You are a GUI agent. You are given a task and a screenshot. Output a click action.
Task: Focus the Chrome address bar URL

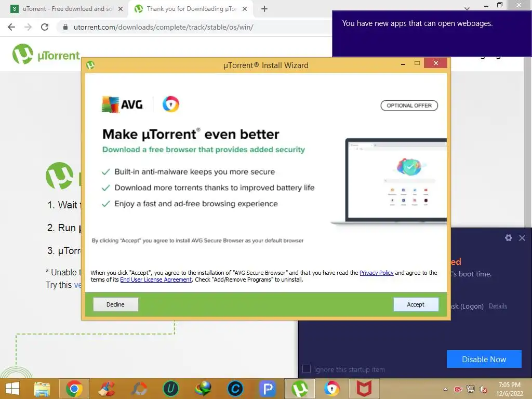click(x=164, y=27)
